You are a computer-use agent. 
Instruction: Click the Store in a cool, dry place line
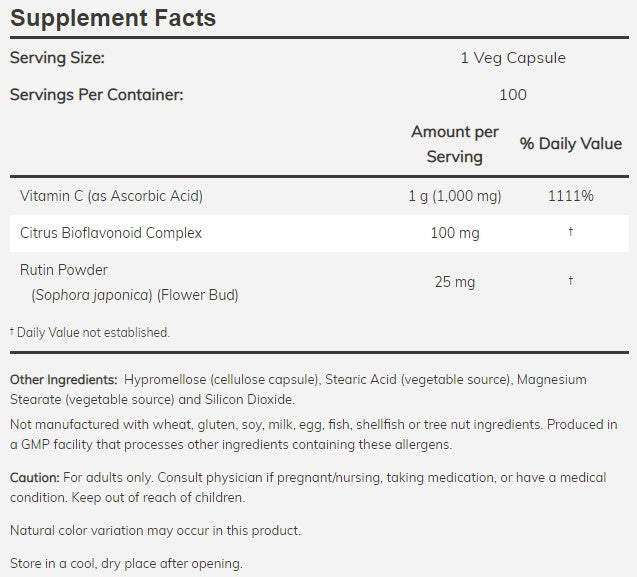pyautogui.click(x=125, y=563)
